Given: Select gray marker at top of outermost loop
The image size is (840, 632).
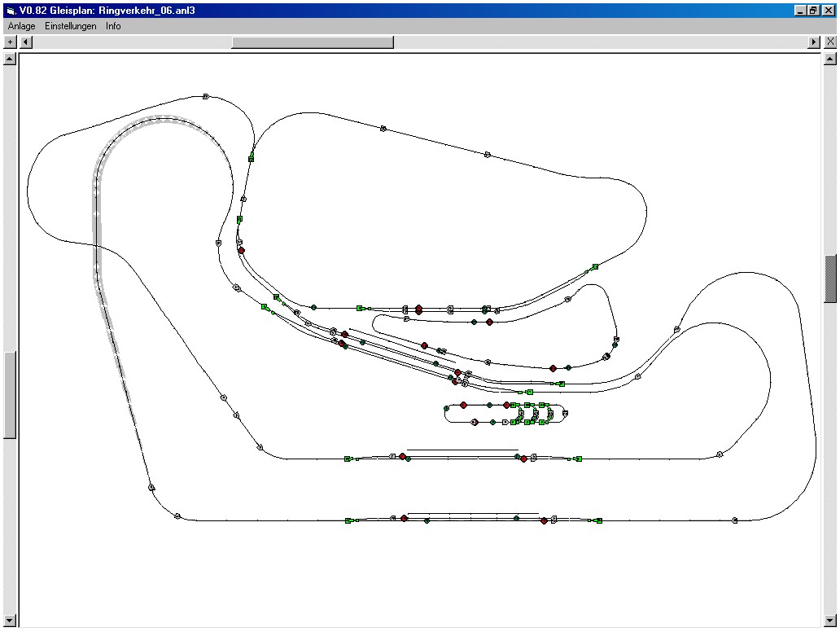Looking at the screenshot, I should (205, 96).
